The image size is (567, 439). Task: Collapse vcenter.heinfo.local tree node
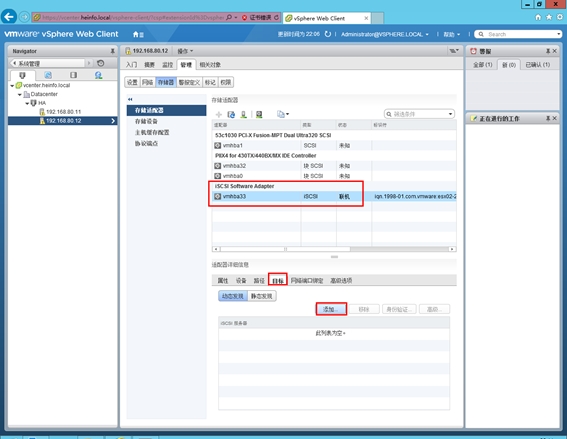tap(12, 86)
